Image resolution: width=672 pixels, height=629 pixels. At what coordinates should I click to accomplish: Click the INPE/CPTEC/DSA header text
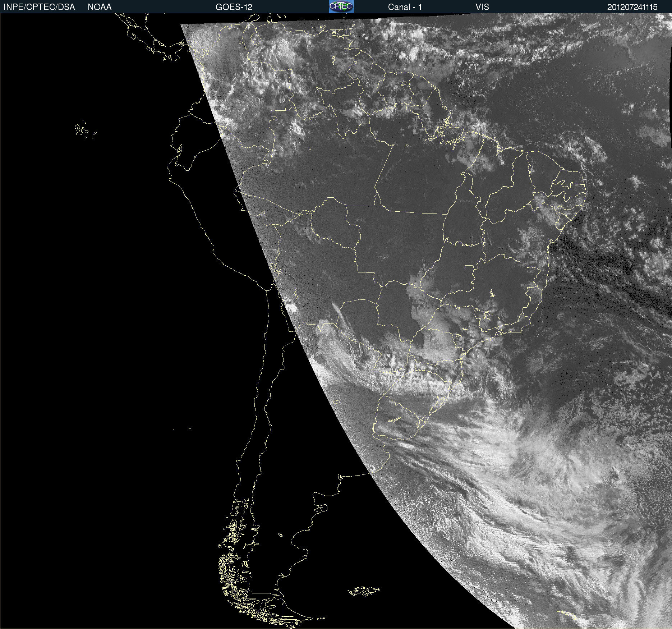[39, 7]
